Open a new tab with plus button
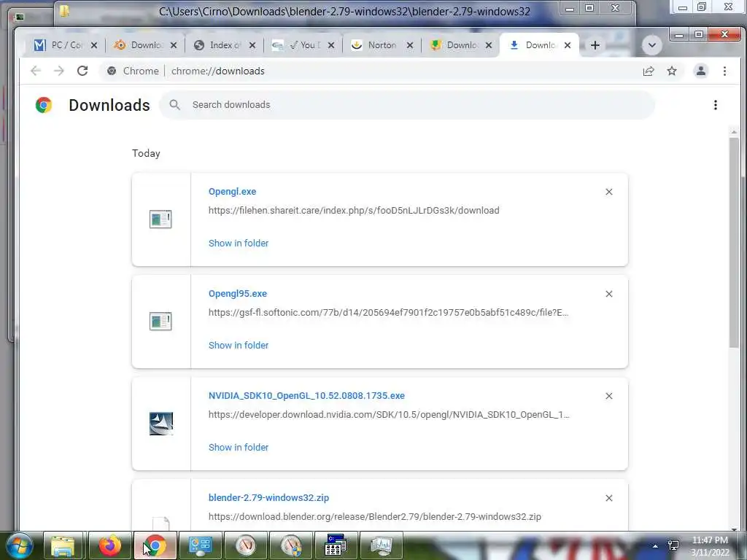This screenshot has width=747, height=560. coord(595,45)
